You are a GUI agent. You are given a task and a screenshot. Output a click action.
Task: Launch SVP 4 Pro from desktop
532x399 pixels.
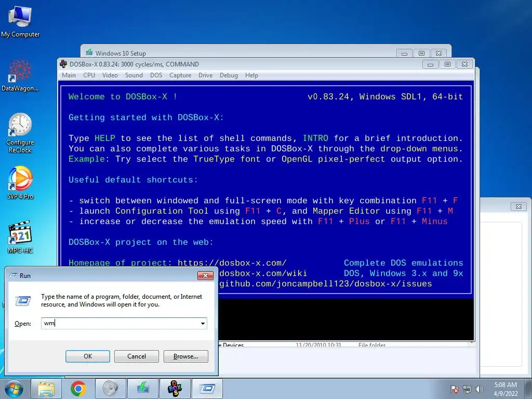[x=20, y=182]
